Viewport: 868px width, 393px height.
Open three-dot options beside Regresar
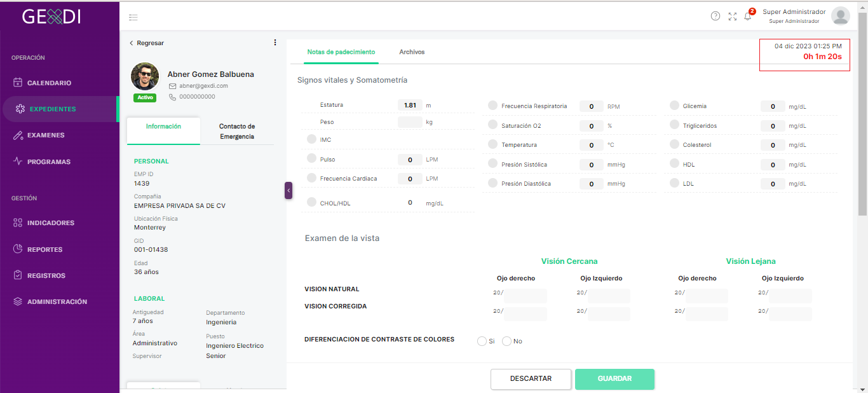(275, 43)
